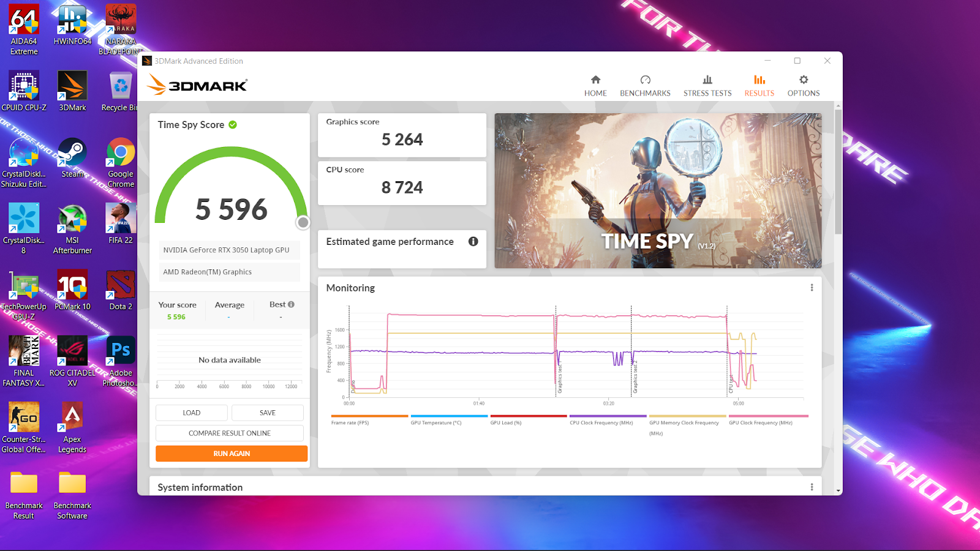Image resolution: width=980 pixels, height=551 pixels.
Task: Click the Time Spy benchmark image
Action: (658, 190)
